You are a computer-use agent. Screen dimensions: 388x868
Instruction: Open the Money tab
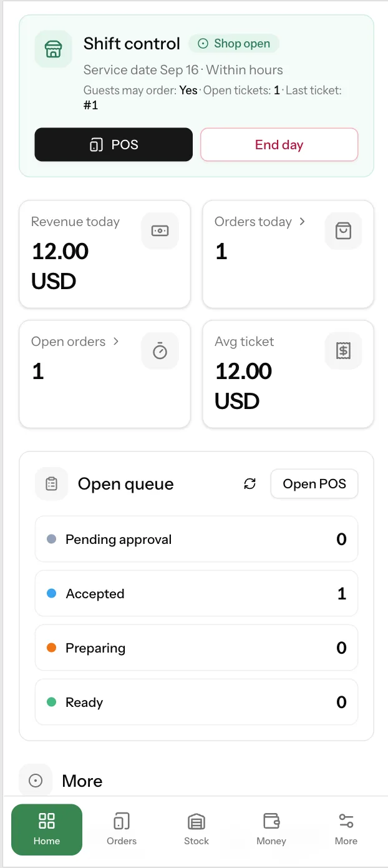pos(271,829)
